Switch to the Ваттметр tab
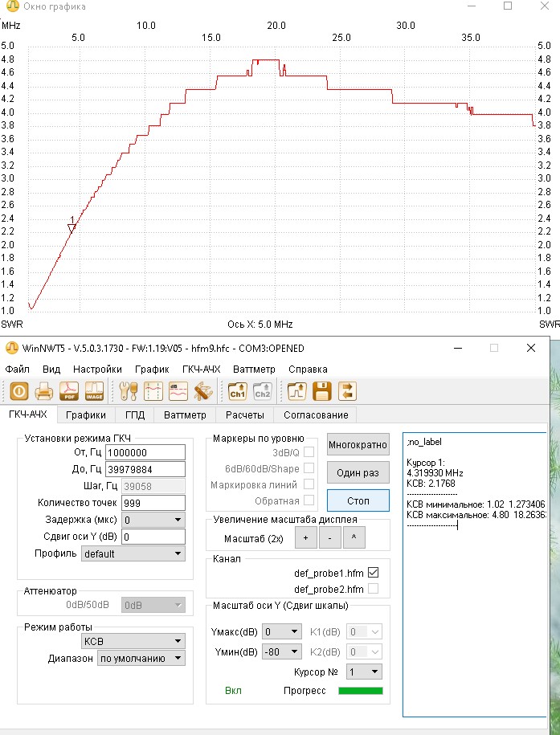This screenshot has width=560, height=735. tap(185, 414)
